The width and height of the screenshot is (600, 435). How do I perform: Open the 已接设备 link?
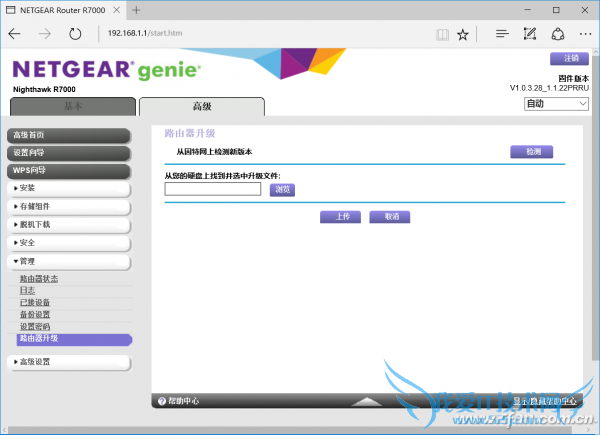click(x=35, y=303)
